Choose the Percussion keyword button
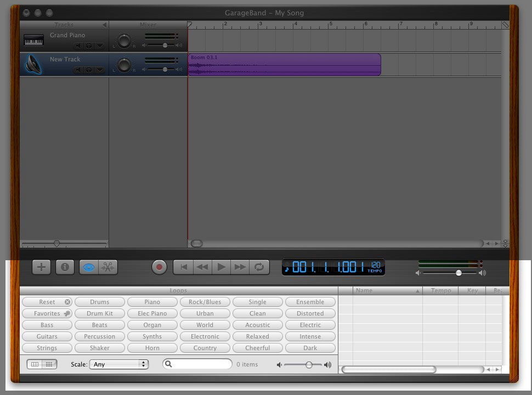This screenshot has width=532, height=395. (100, 336)
